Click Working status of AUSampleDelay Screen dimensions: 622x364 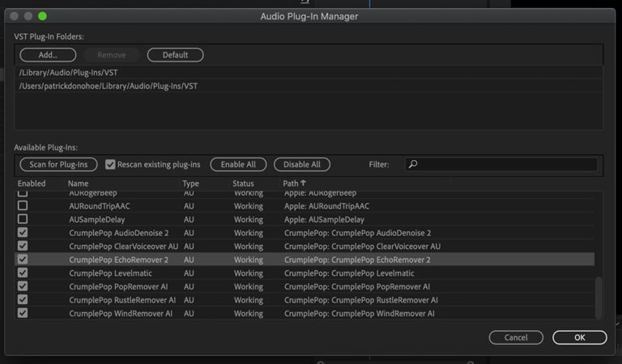tap(249, 219)
